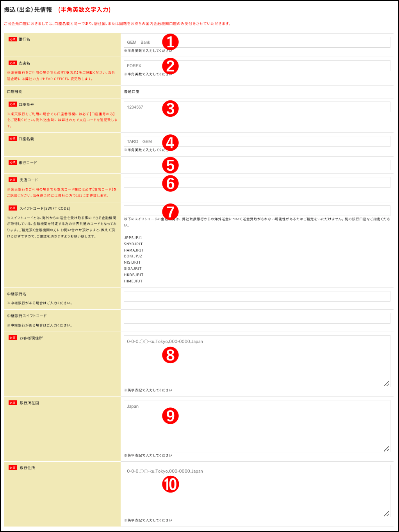Click the resize handle of 銀行住所 textarea
This screenshot has width=399, height=532.
point(387,514)
